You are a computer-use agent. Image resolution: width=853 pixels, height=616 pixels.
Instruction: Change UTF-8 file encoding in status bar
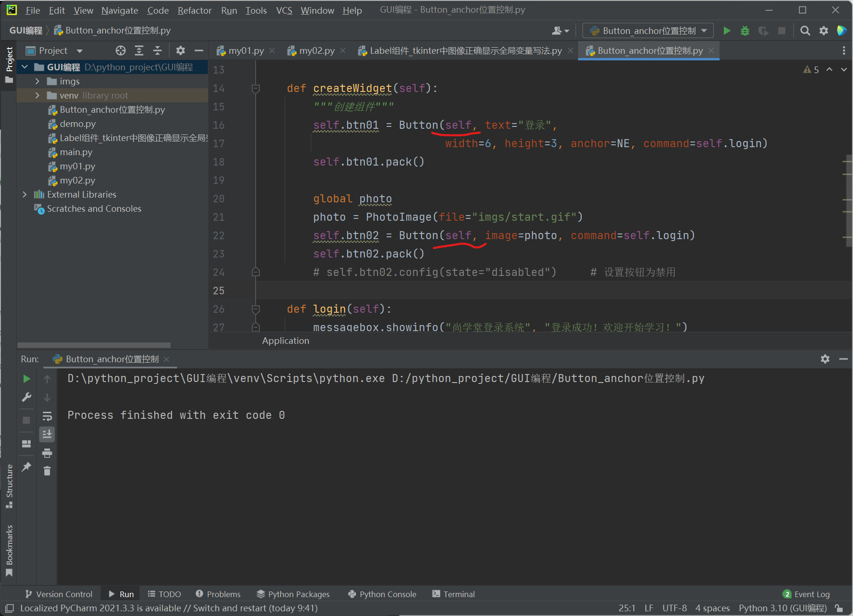[x=674, y=608]
